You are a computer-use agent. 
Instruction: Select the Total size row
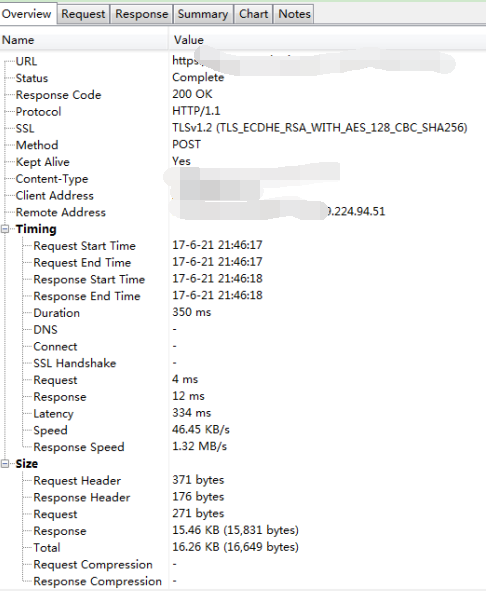click(243, 547)
